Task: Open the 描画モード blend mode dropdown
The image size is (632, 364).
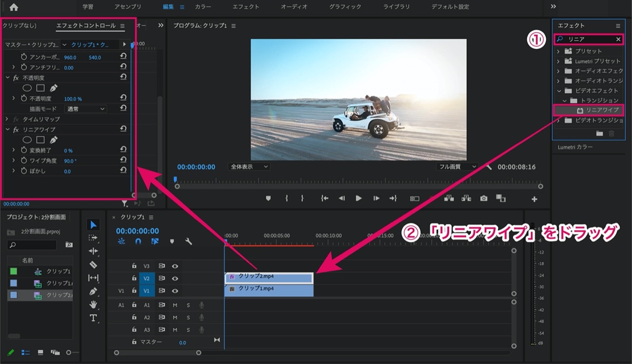Action: [86, 109]
